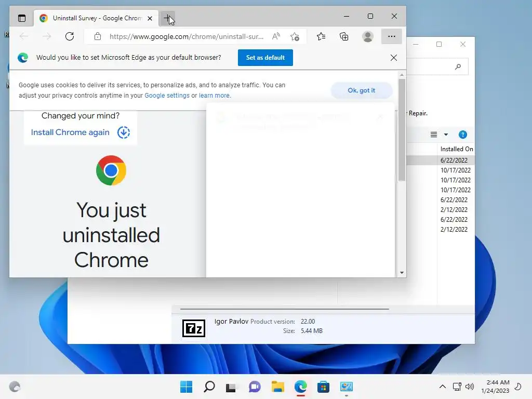The height and width of the screenshot is (399, 532).
Task: Click the vertical scrollbar thumb of the page
Action: [402, 129]
